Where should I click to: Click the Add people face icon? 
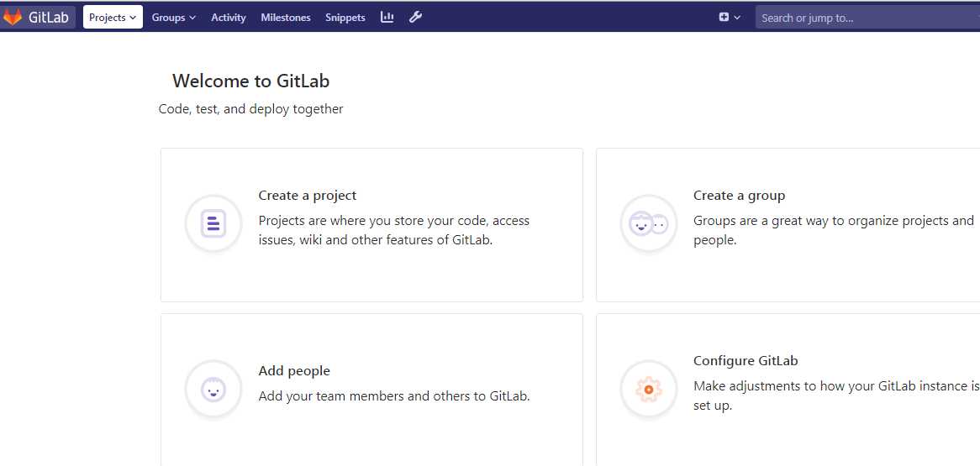[213, 389]
